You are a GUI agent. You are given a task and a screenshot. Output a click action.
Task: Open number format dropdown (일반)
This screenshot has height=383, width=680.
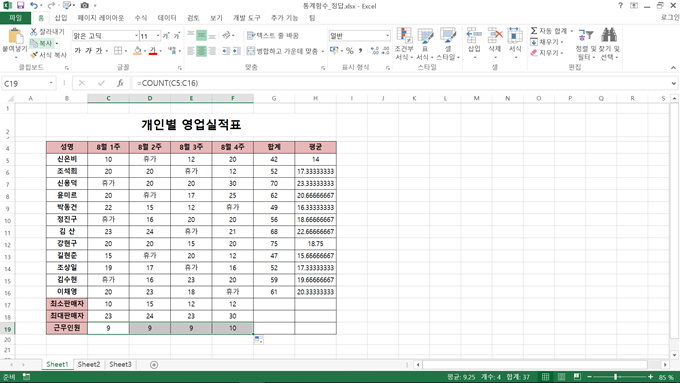tap(387, 36)
